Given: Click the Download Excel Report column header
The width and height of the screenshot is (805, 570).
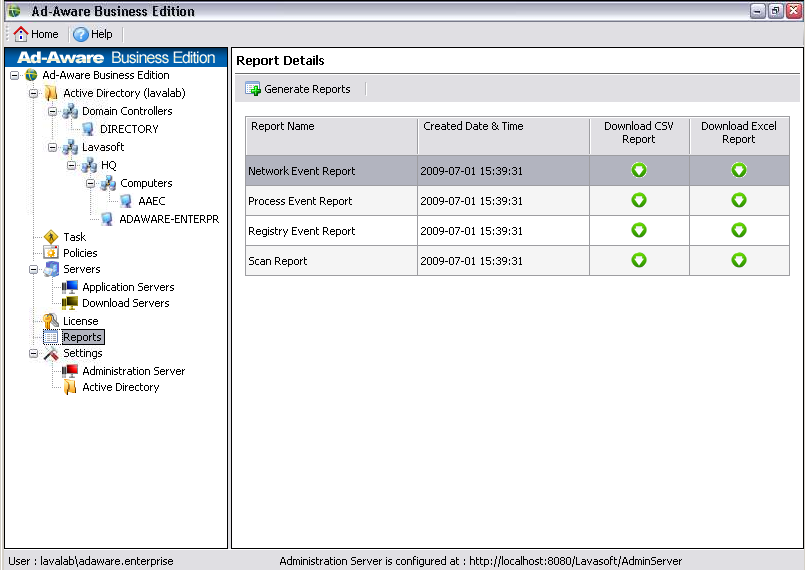Looking at the screenshot, I should click(x=739, y=136).
